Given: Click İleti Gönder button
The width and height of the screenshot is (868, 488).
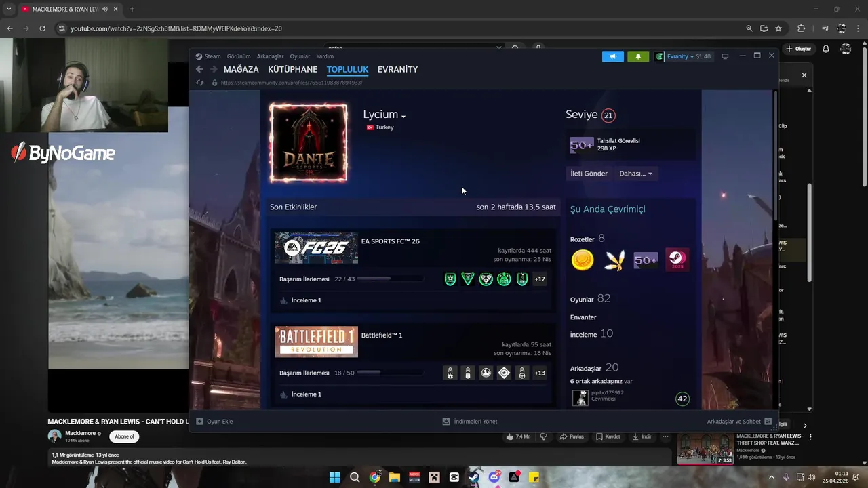Looking at the screenshot, I should (x=589, y=174).
